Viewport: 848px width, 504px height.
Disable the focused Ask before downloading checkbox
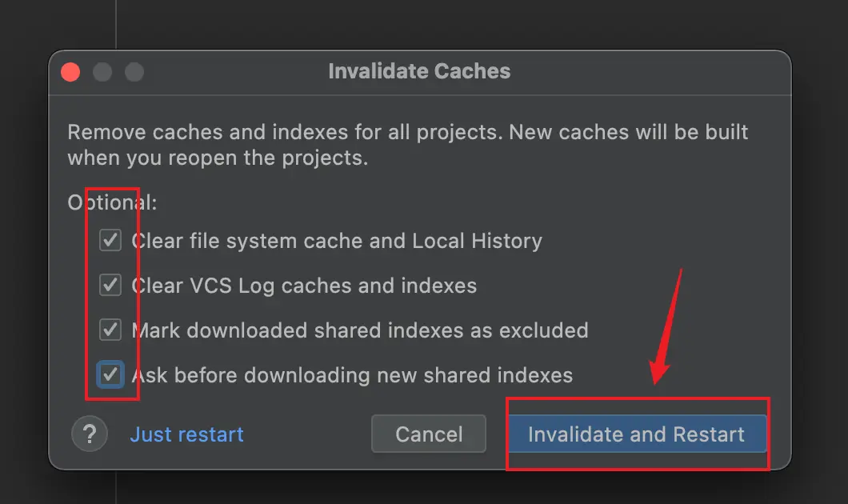pos(110,374)
